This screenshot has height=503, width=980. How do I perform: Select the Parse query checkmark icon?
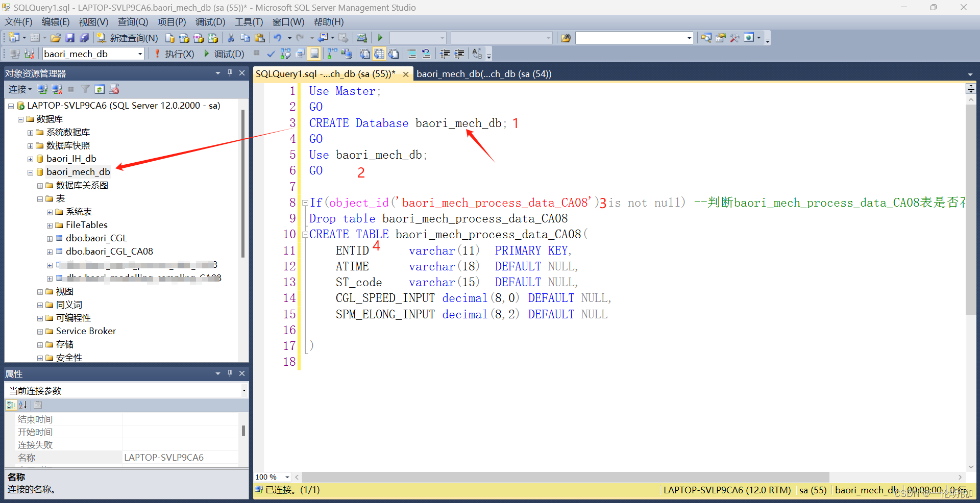pos(271,54)
